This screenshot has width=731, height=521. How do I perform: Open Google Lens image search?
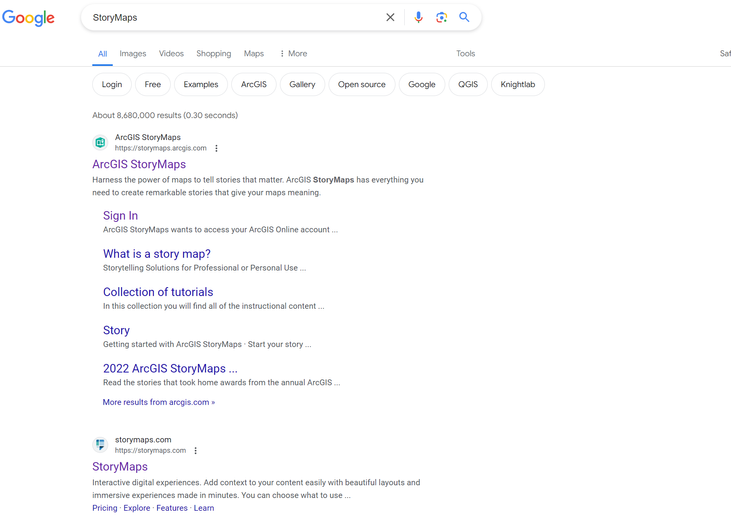[x=441, y=17]
